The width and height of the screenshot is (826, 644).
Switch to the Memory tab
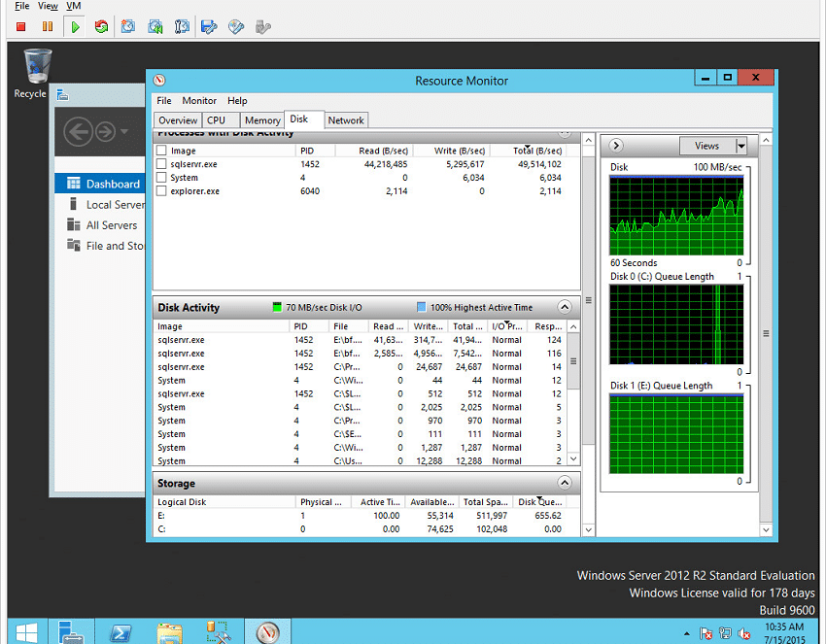[x=262, y=120]
